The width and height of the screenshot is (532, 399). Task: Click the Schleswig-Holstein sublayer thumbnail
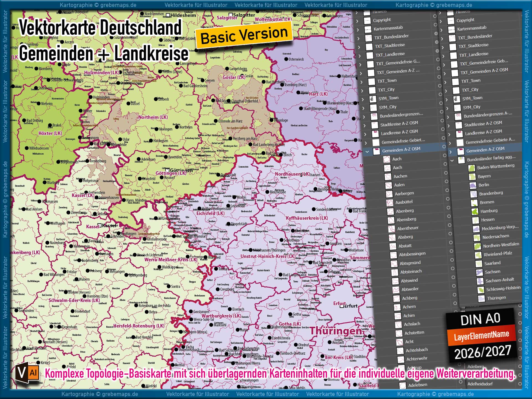click(480, 290)
